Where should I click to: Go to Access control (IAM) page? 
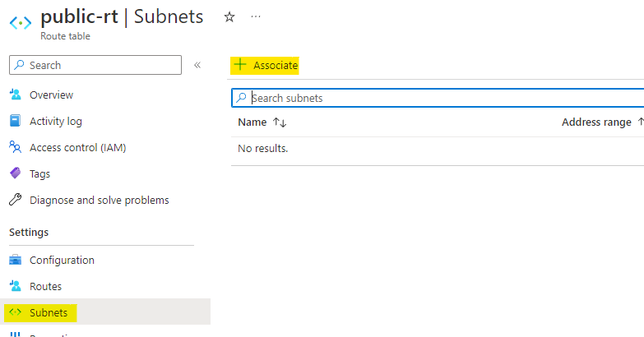77,148
